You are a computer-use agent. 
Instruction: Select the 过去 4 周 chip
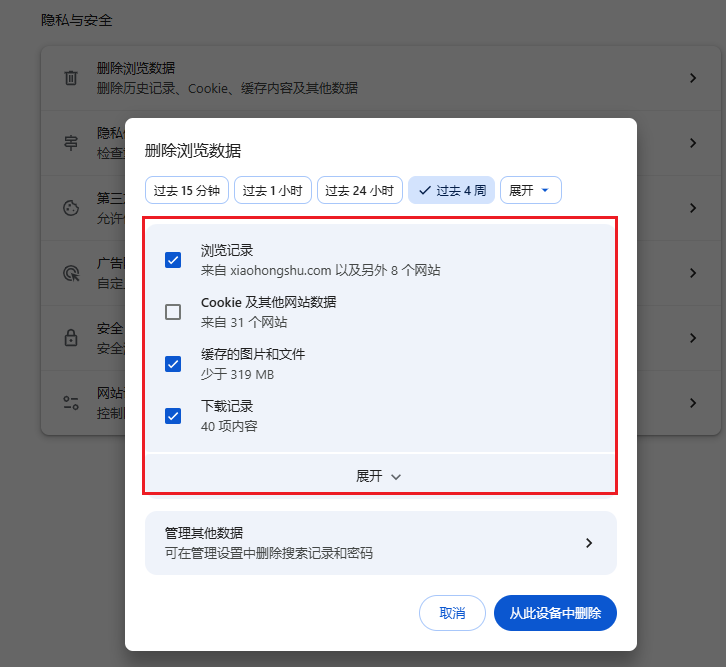[x=451, y=190]
